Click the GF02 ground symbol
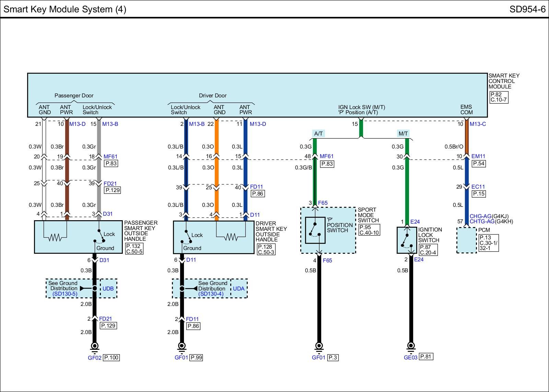Viewport: 549px width, 392px height. point(94,346)
